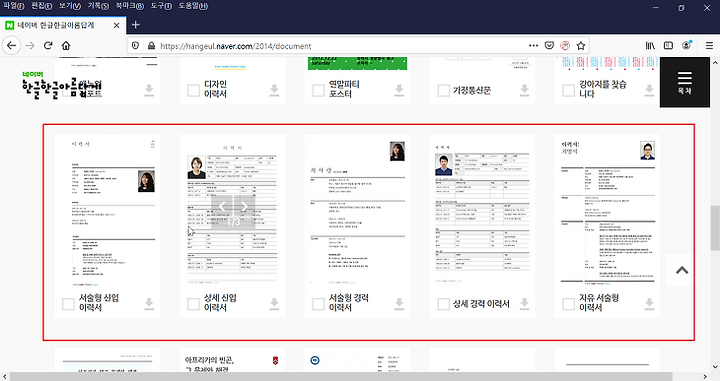Open 서술형 경력 이력서 thumbnail preview
Image resolution: width=720 pixels, height=381 pixels.
(357, 212)
